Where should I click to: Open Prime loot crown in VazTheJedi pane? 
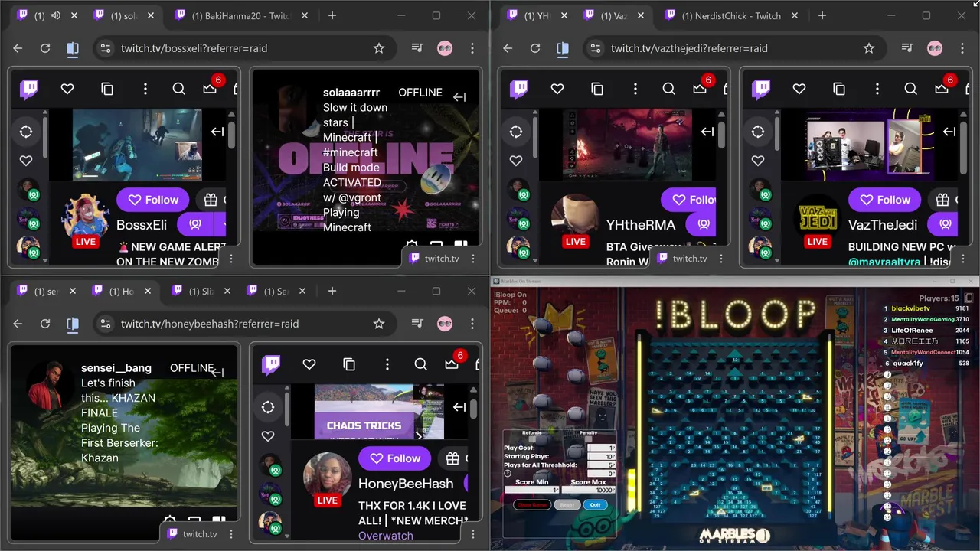942,88
